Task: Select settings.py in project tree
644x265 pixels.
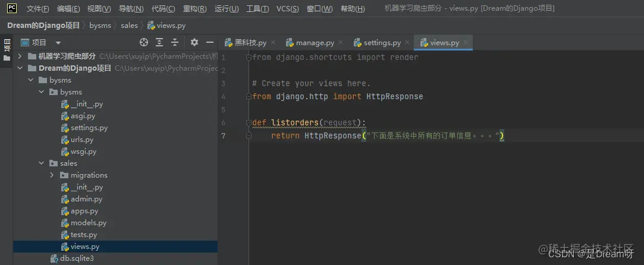Action: point(115,128)
